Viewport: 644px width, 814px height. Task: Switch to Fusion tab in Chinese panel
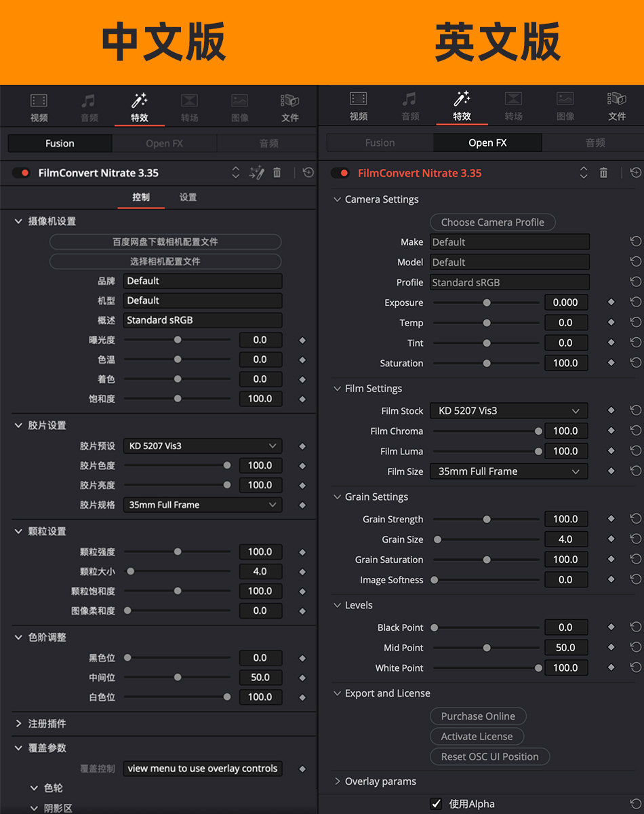[60, 143]
